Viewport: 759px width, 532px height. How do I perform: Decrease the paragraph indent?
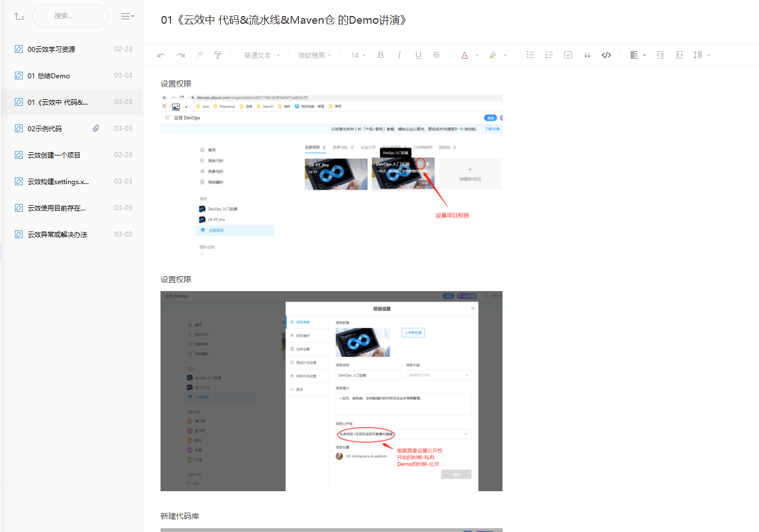click(680, 55)
